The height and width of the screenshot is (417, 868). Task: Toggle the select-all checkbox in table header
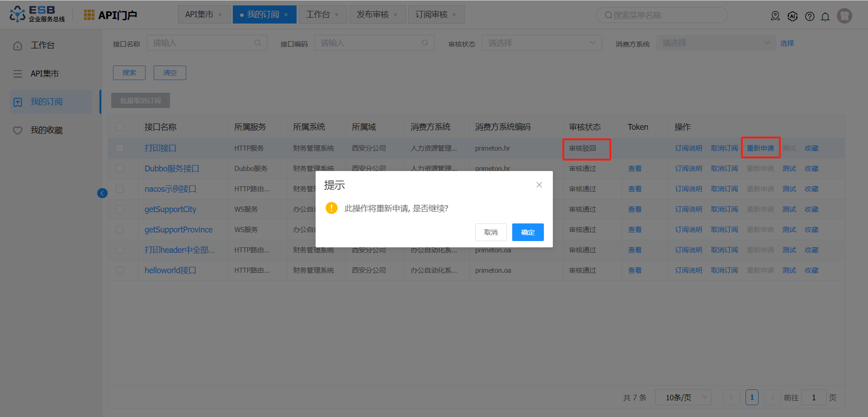tap(120, 127)
